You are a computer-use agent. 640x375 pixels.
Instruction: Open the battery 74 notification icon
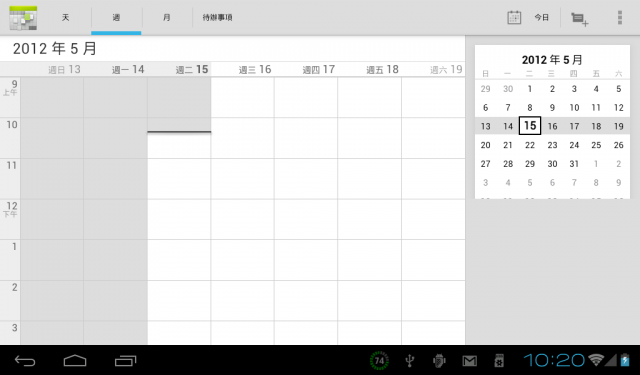[379, 361]
